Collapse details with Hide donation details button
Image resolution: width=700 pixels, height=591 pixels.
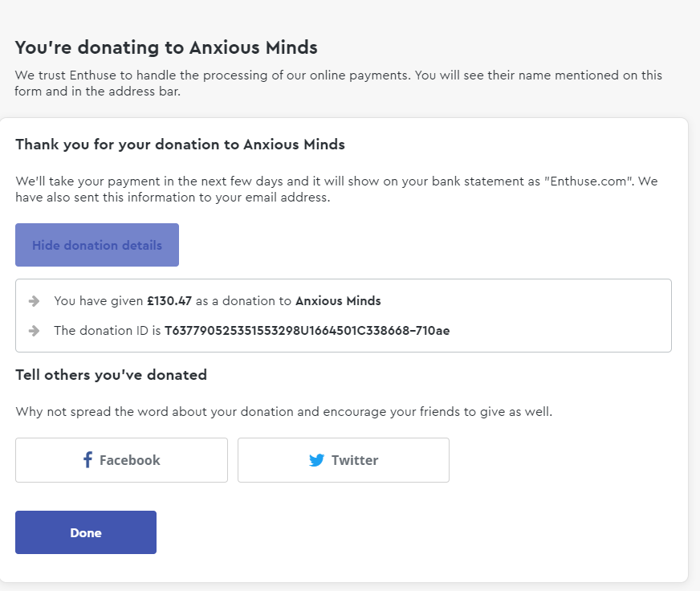[x=97, y=245]
